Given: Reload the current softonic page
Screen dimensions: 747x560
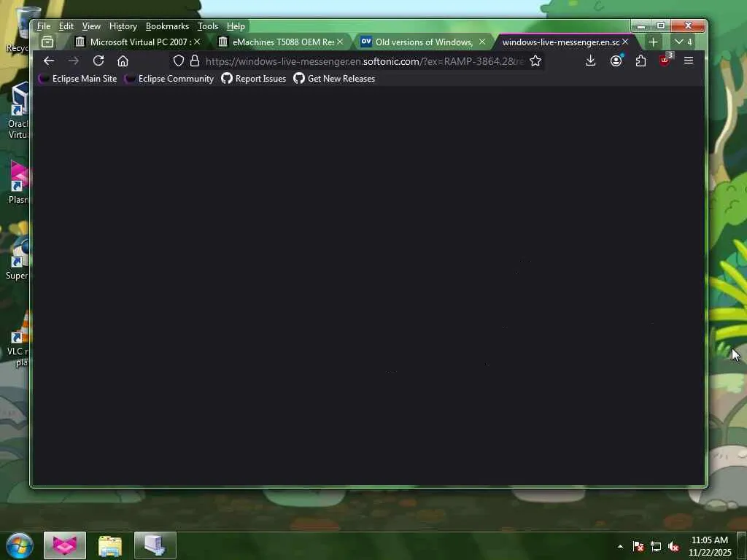Looking at the screenshot, I should [x=98, y=61].
